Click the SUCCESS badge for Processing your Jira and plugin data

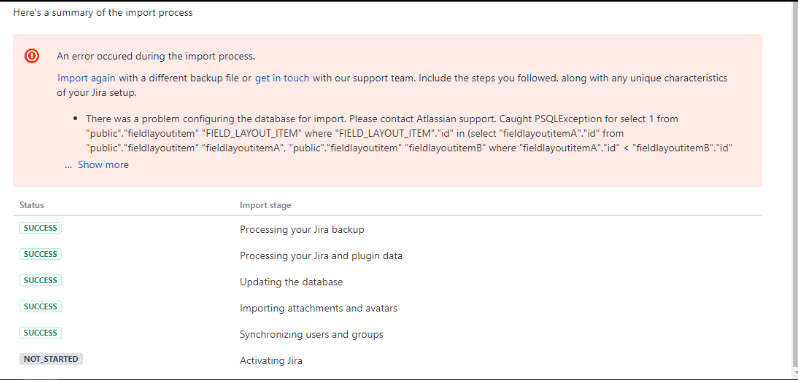pyautogui.click(x=41, y=254)
